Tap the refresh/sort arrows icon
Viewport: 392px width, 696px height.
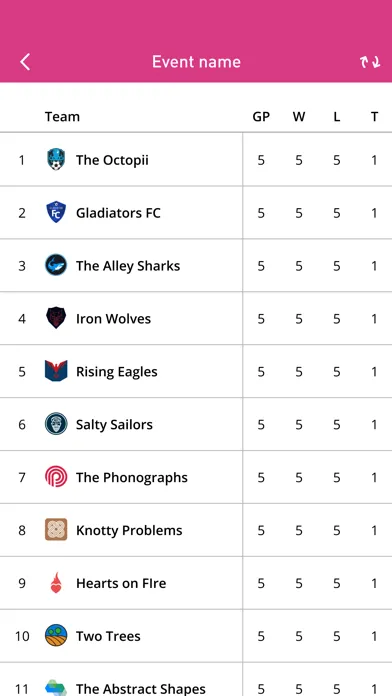click(x=370, y=62)
